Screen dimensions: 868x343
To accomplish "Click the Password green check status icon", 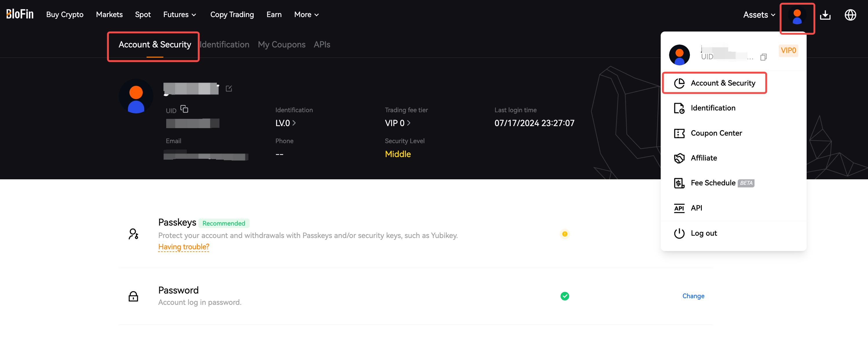I will coord(565,296).
